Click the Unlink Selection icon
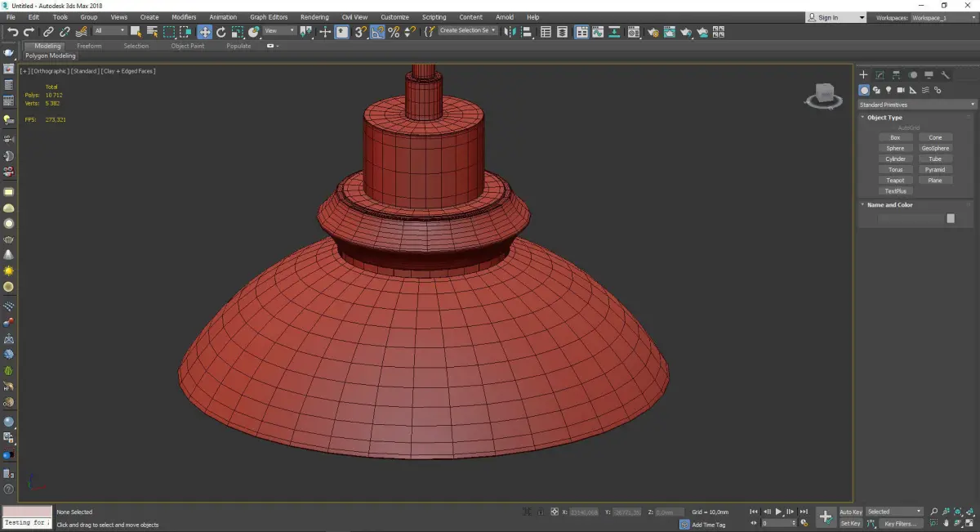The width and height of the screenshot is (980, 532). (x=65, y=32)
